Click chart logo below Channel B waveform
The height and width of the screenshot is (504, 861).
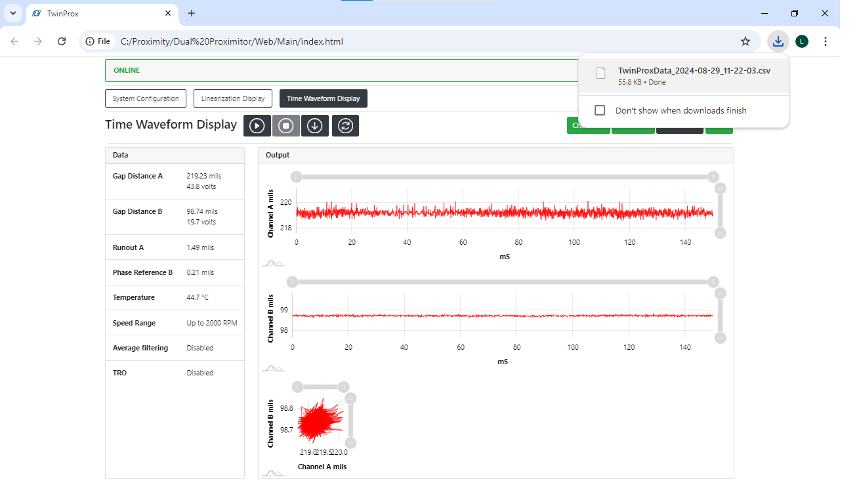(272, 369)
